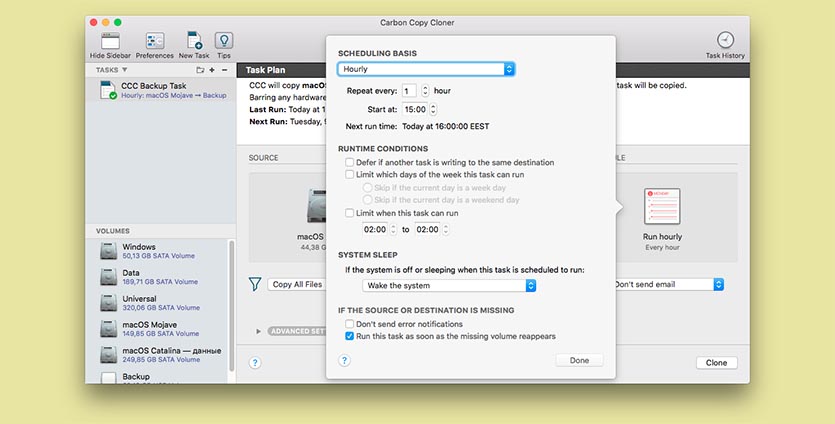Click the source macOS disk icon
This screenshot has width=835, height=424.
coord(316,206)
